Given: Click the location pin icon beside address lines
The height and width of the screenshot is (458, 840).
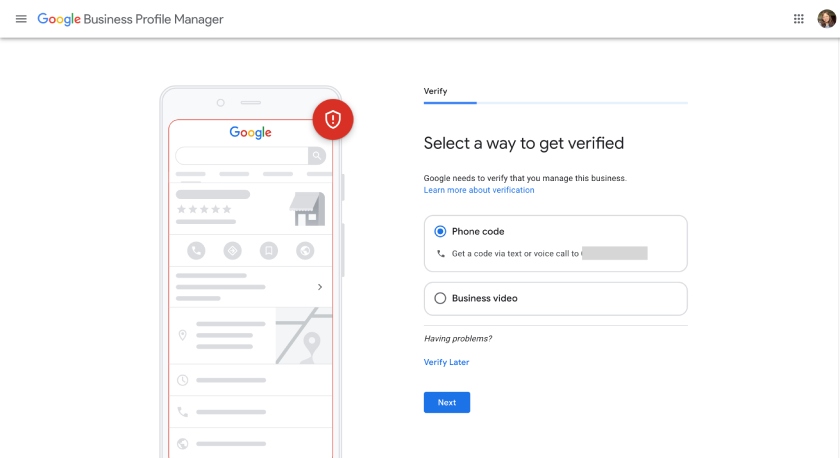Looking at the screenshot, I should (x=183, y=335).
